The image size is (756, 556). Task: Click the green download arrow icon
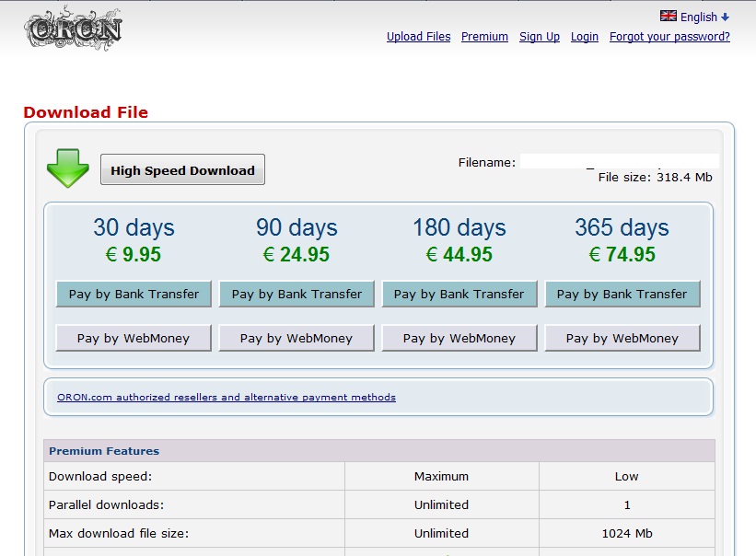pyautogui.click(x=67, y=169)
